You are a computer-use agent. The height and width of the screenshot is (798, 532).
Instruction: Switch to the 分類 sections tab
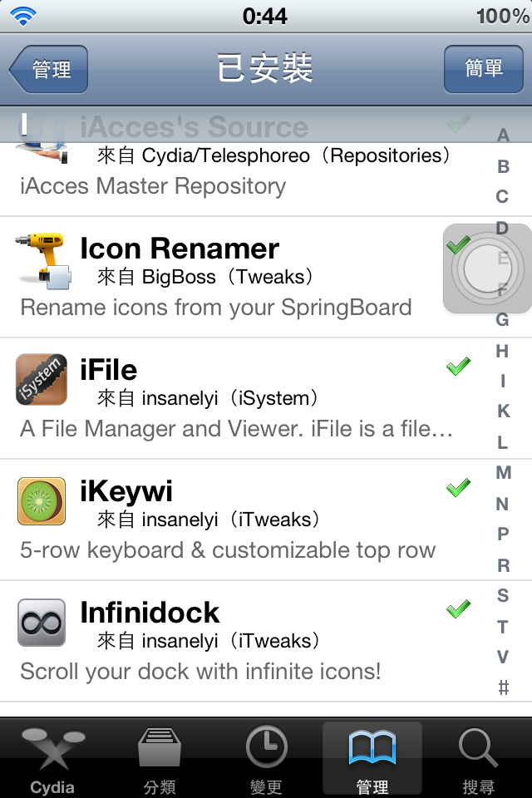point(160,760)
